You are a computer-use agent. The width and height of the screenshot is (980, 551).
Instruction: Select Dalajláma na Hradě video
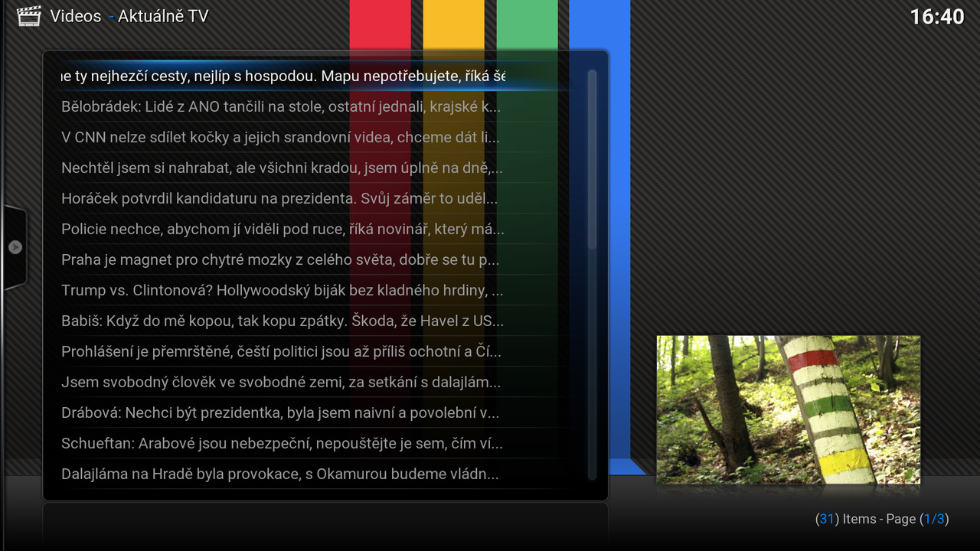pos(280,474)
